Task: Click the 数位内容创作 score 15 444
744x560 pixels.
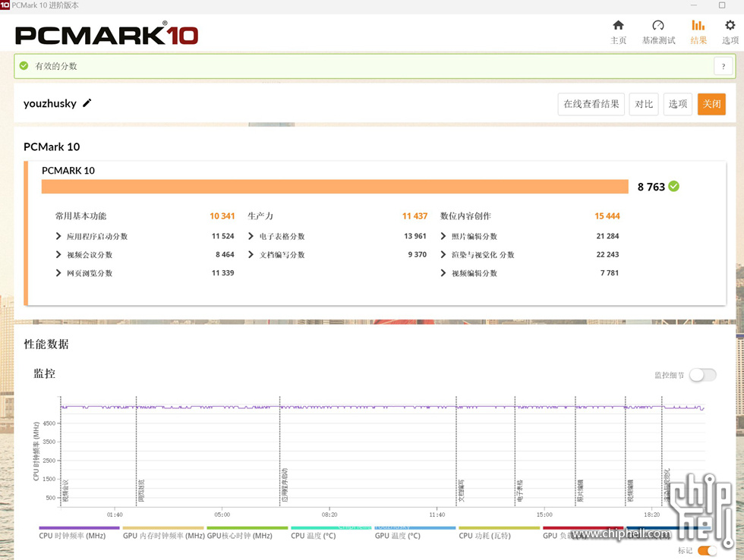Action: click(607, 216)
